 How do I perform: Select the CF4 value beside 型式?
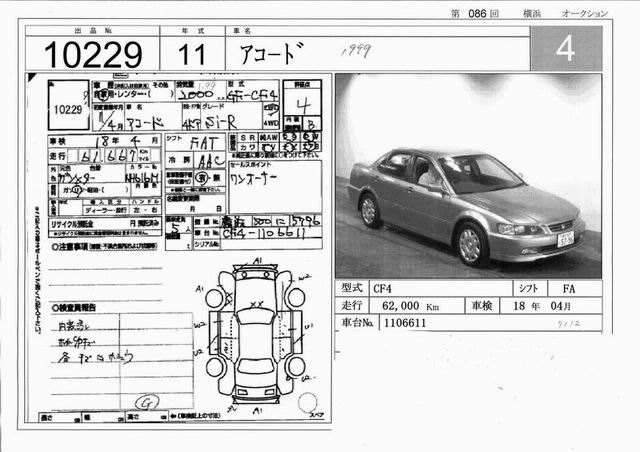382,289
